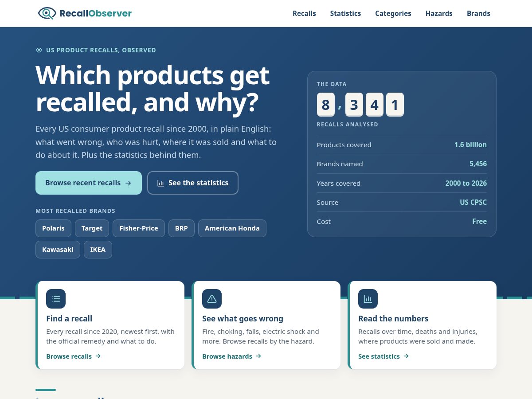
Task: Click the 1.6 billion value
Action: click(470, 145)
